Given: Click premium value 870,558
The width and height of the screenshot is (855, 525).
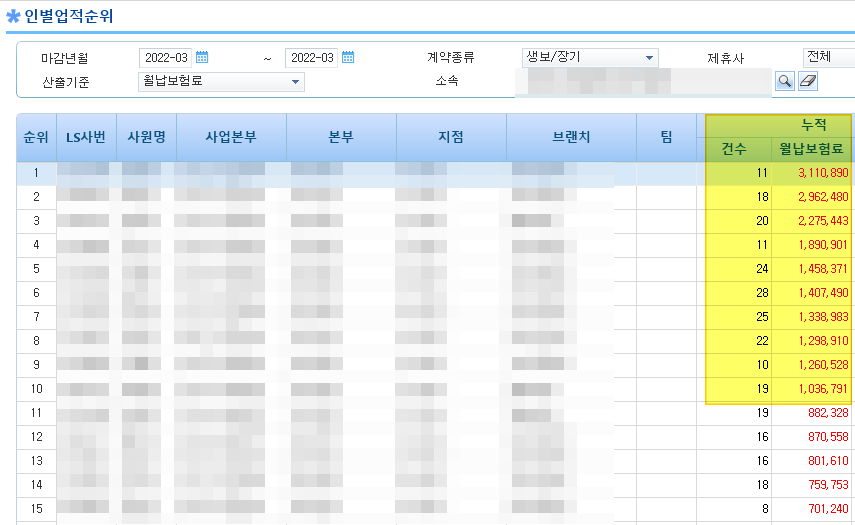Looking at the screenshot, I should (x=828, y=437).
